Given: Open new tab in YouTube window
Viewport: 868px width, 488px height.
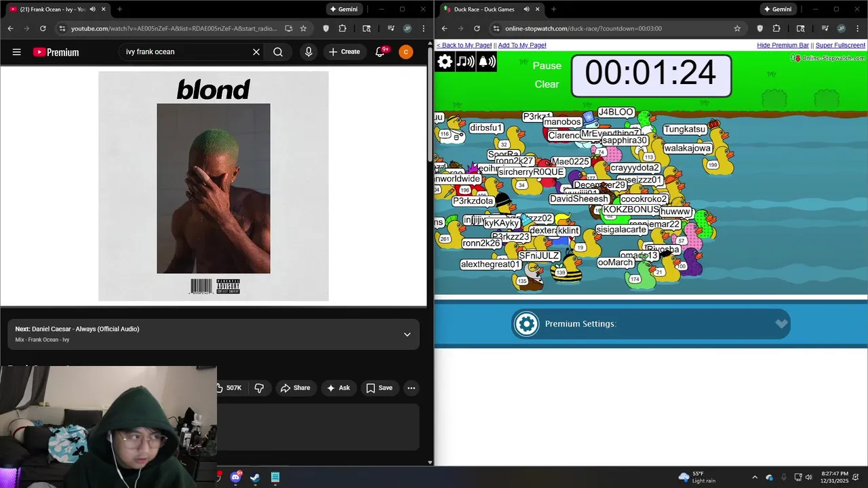Looking at the screenshot, I should click(x=119, y=9).
